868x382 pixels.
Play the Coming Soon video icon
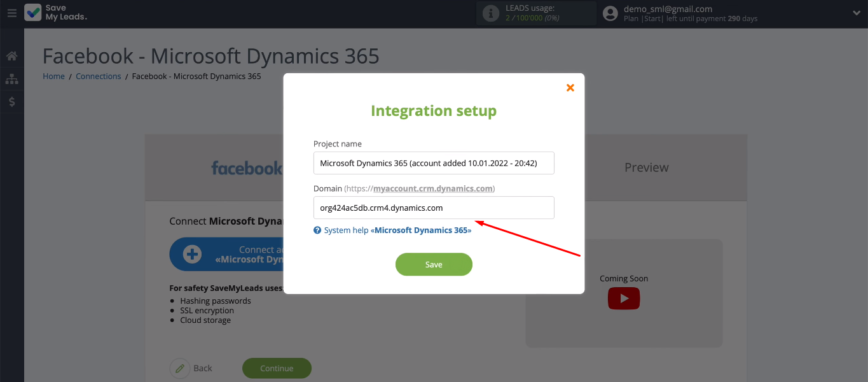(624, 299)
